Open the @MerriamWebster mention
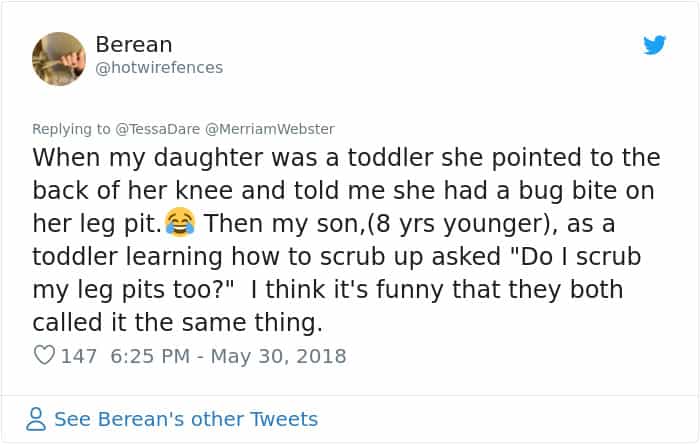Image resolution: width=700 pixels, height=444 pixels. pyautogui.click(x=270, y=129)
